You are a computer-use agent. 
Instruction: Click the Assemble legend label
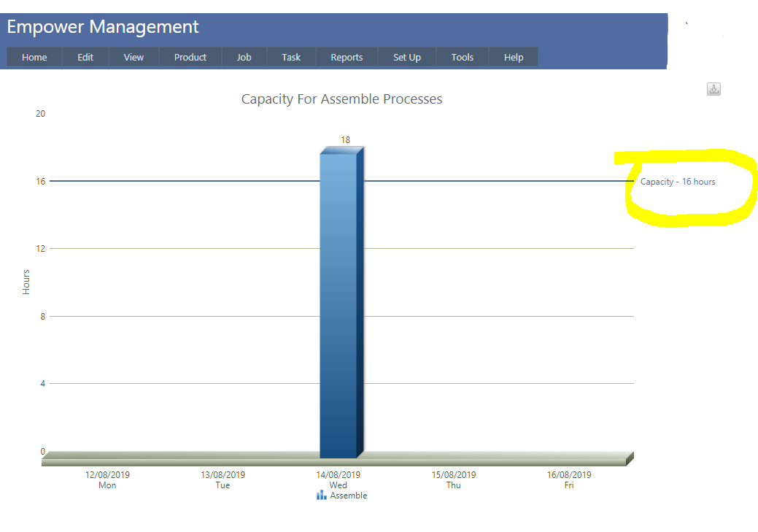349,496
